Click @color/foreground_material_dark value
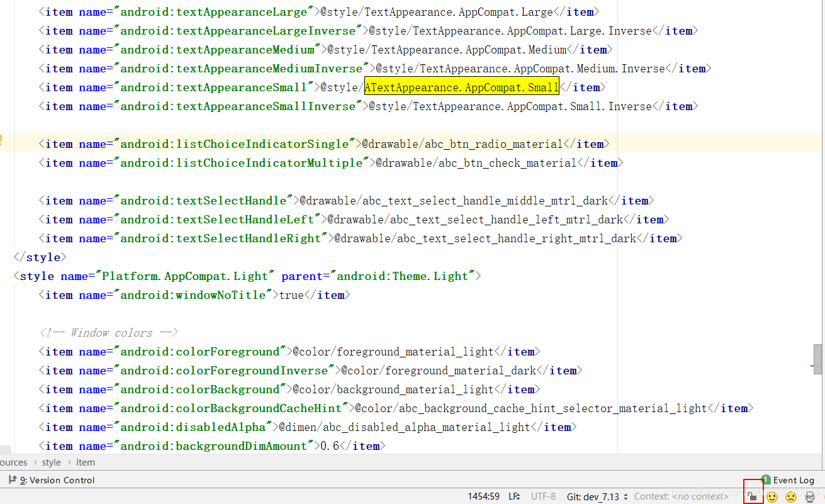The image size is (825, 504). pos(439,371)
